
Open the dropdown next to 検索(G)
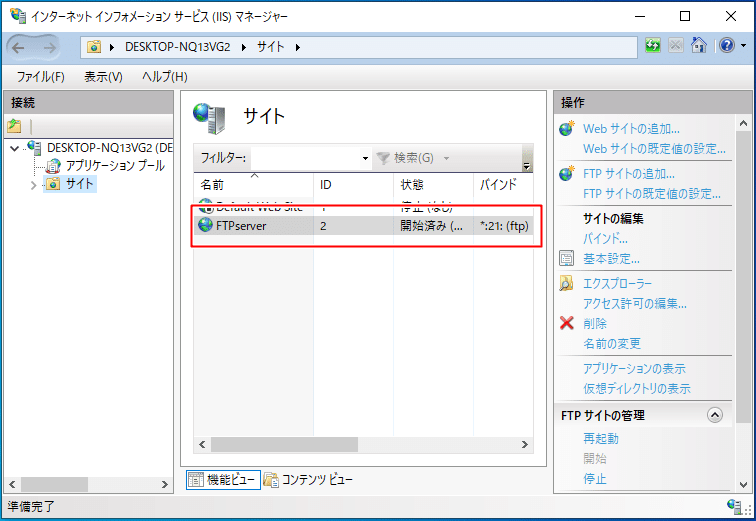pos(446,158)
